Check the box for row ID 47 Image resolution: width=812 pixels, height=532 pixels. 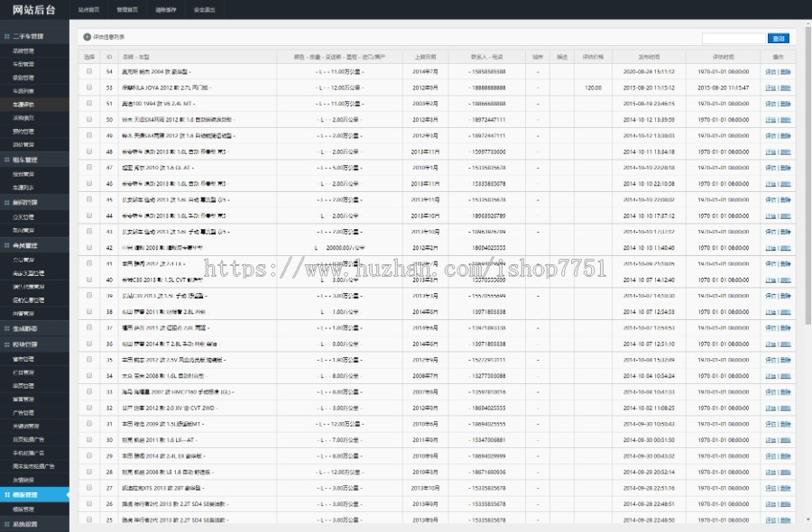89,168
